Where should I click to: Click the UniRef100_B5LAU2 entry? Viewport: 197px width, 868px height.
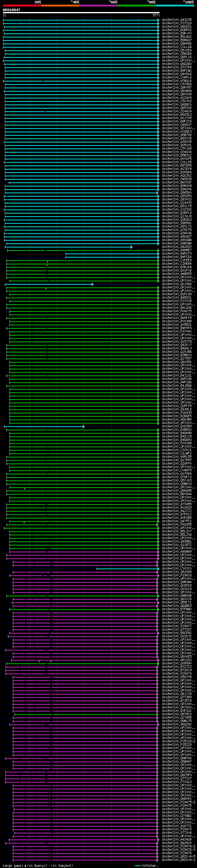177,37
